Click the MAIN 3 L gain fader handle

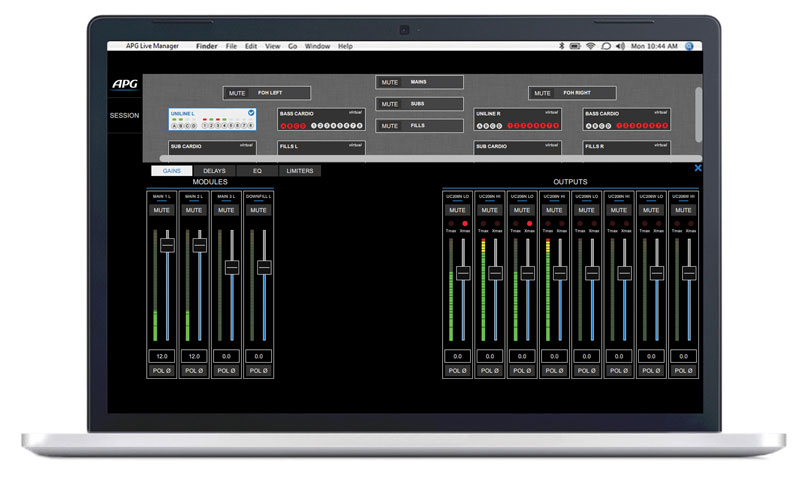tap(231, 267)
